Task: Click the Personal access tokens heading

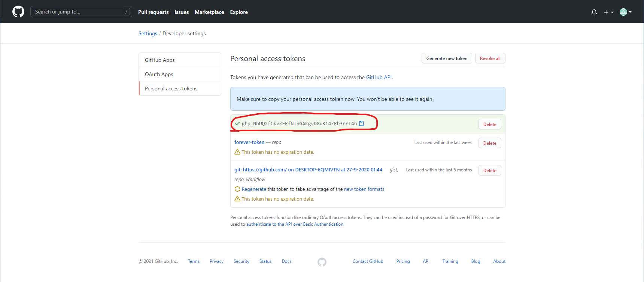Action: 268,58
